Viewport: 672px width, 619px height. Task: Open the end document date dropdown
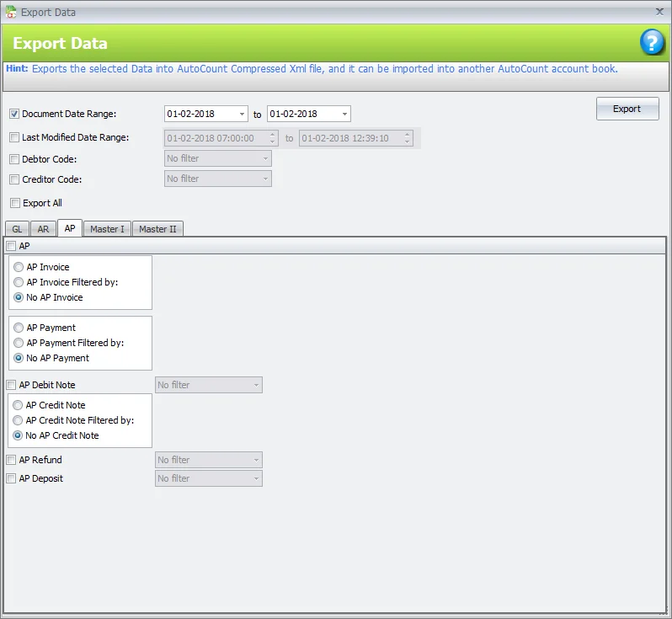point(344,115)
